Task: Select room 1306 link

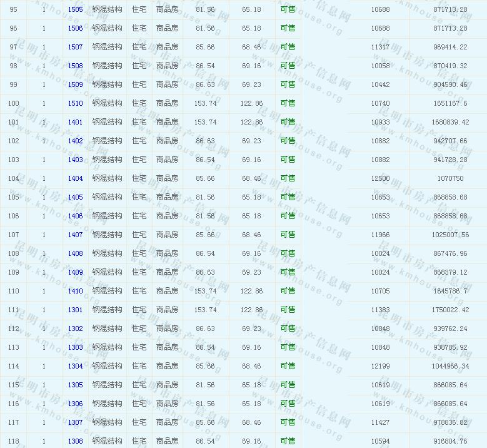Action: 75,404
